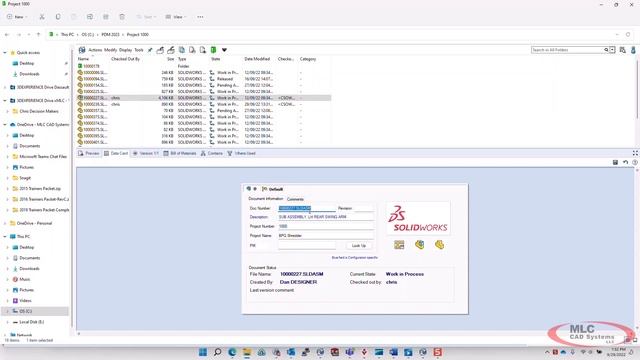Viewport: 640px width, 360px height.
Task: Click the Copy icon in Explorer toolbar
Action: (x=58, y=17)
